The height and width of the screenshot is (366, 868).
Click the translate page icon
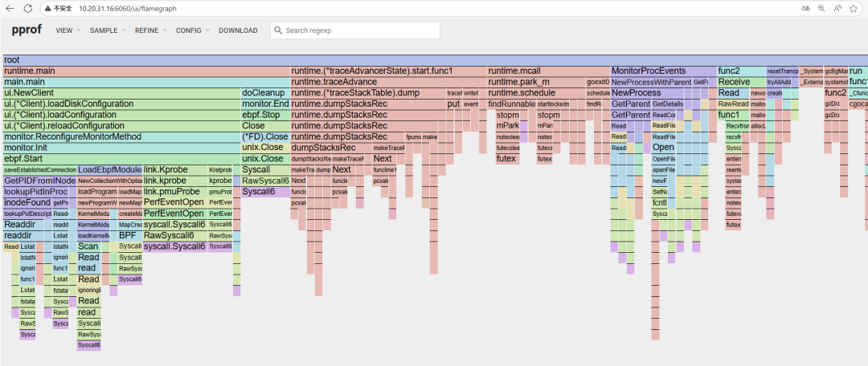pyautogui.click(x=804, y=7)
